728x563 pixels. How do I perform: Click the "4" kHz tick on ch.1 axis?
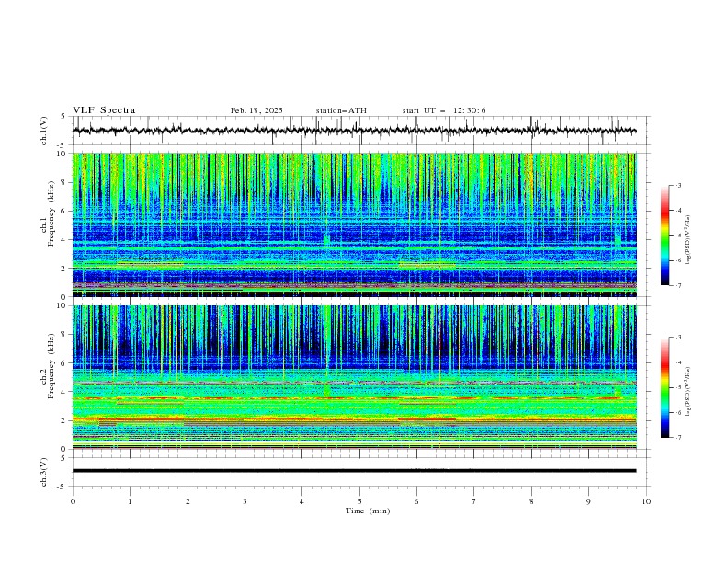click(65, 240)
